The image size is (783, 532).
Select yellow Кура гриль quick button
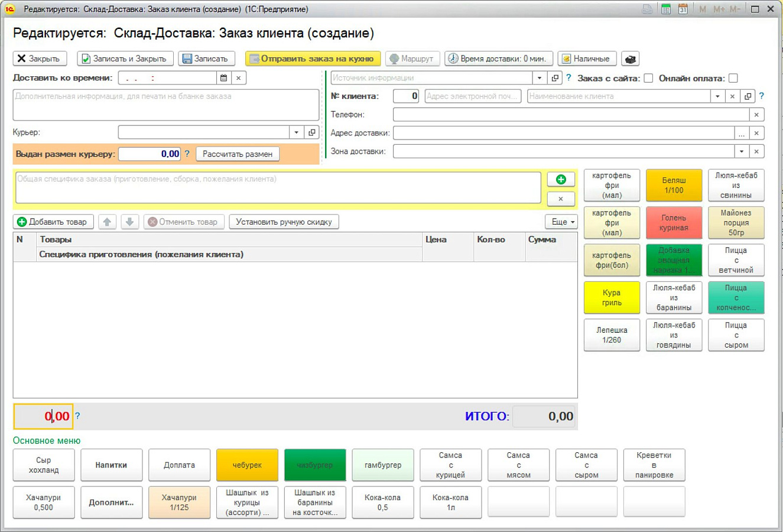pyautogui.click(x=612, y=297)
